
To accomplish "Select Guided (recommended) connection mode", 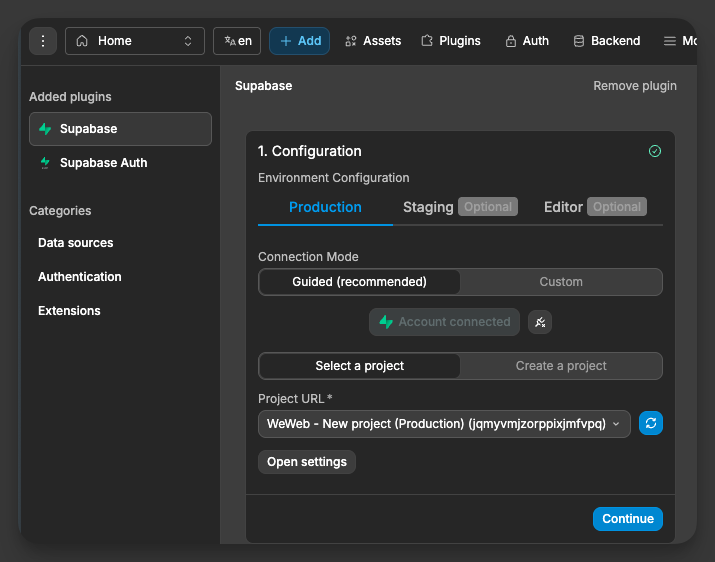I will tap(359, 282).
